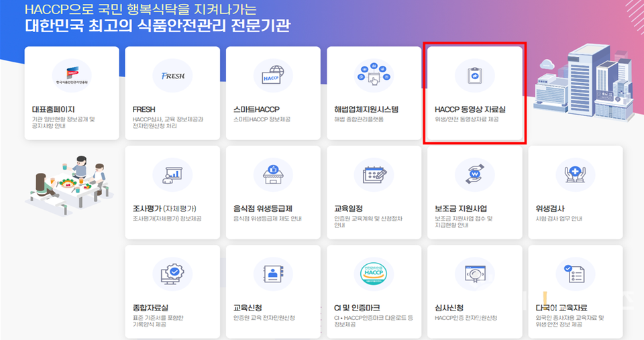Go to the 교육신청 title
644x340 pixels.
pyautogui.click(x=248, y=308)
